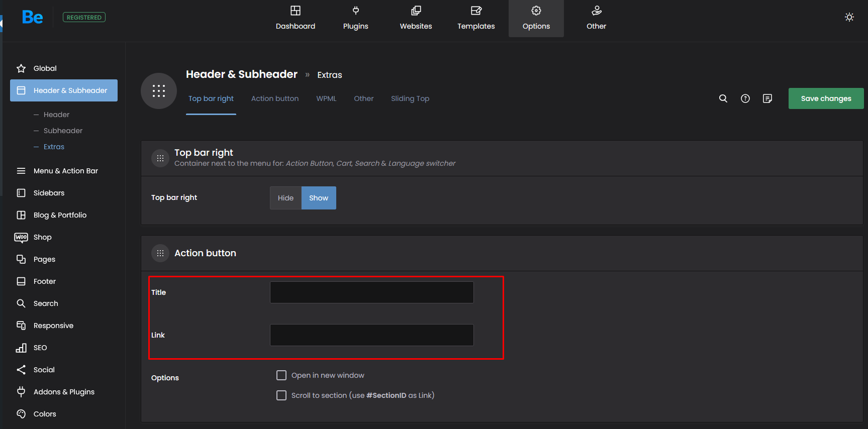Select Header & Subheader sidebar item
Viewport: 868px width, 429px height.
click(64, 90)
